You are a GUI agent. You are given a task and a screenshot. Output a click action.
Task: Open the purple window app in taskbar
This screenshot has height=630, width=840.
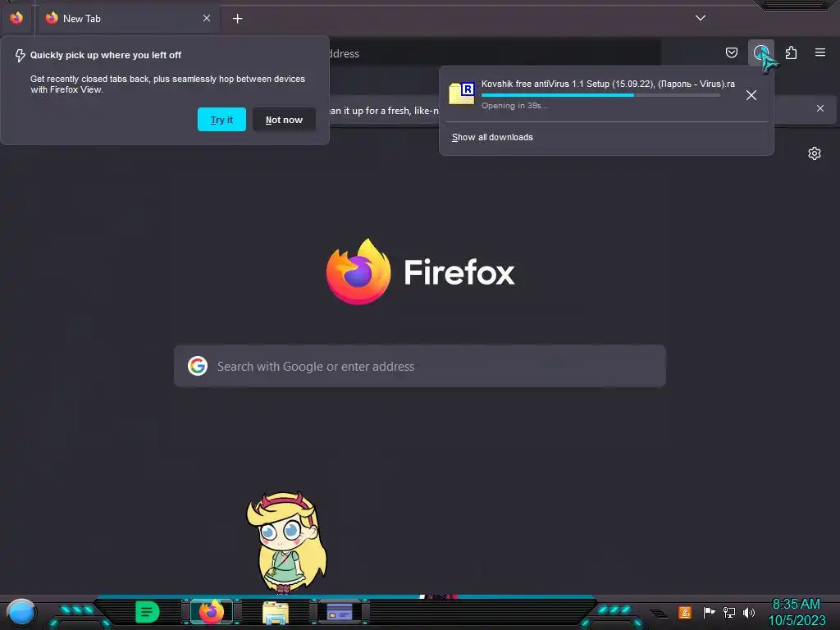(340, 612)
